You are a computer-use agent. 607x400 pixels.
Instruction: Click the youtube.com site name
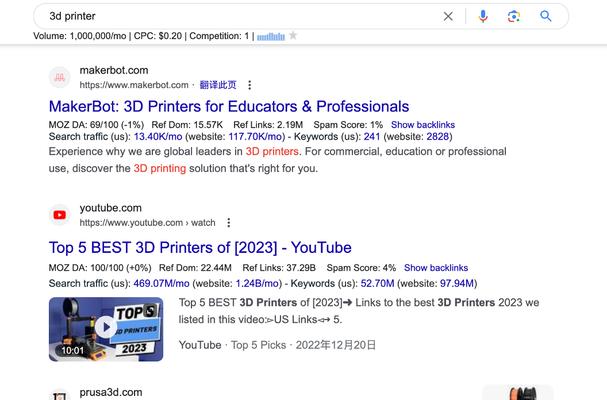(x=111, y=208)
